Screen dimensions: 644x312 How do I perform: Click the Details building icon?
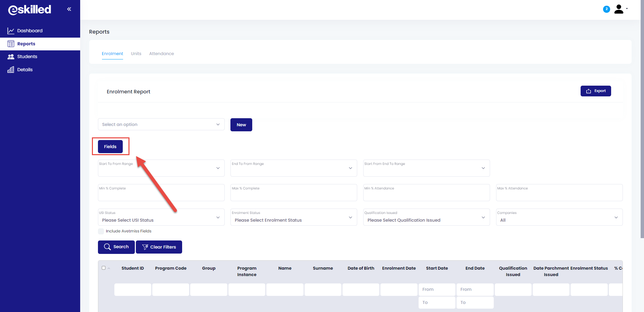(x=11, y=70)
